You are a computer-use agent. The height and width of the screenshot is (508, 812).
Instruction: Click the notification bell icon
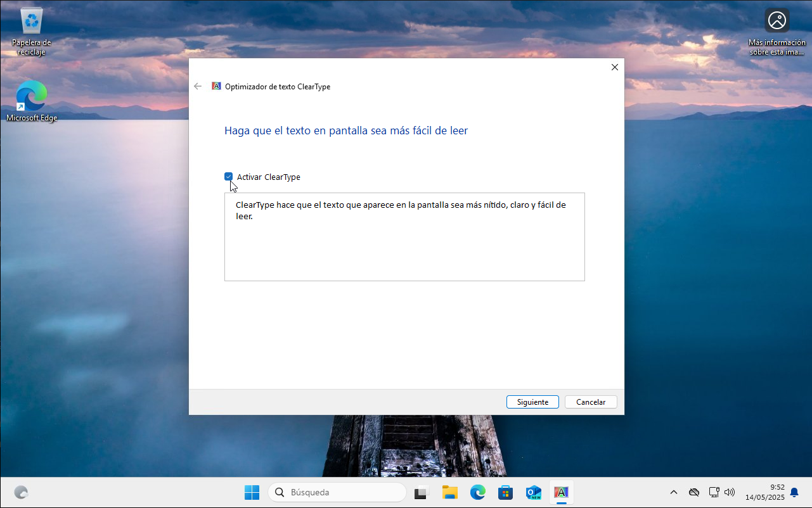coord(794,492)
